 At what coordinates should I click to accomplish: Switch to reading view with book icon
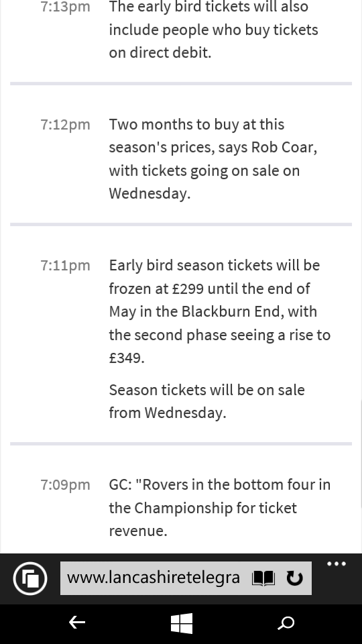pos(263,578)
